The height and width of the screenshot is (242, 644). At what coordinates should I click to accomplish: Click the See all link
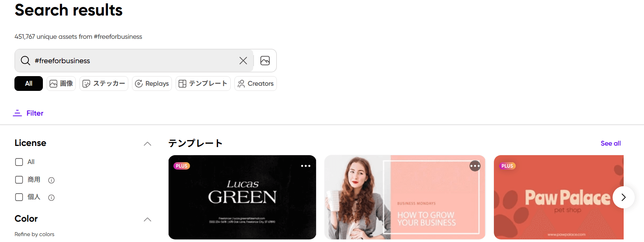(610, 143)
